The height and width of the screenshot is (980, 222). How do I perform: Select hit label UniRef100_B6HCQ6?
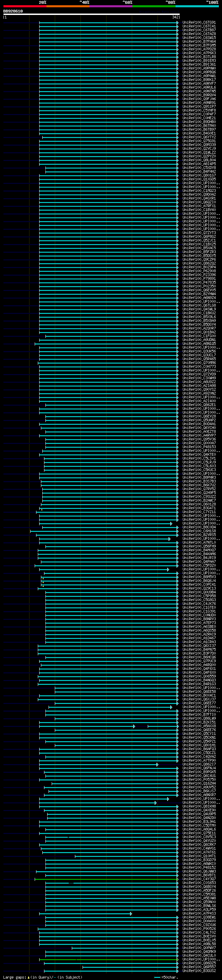click(x=199, y=657)
